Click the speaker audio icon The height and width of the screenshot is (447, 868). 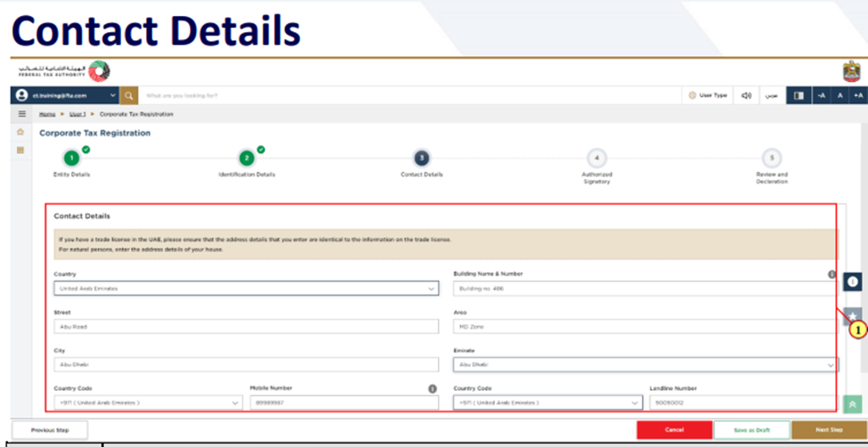click(x=746, y=95)
